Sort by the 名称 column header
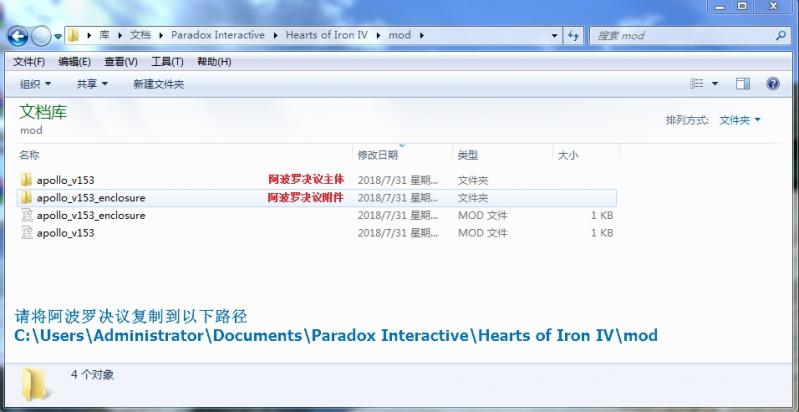 pos(30,155)
